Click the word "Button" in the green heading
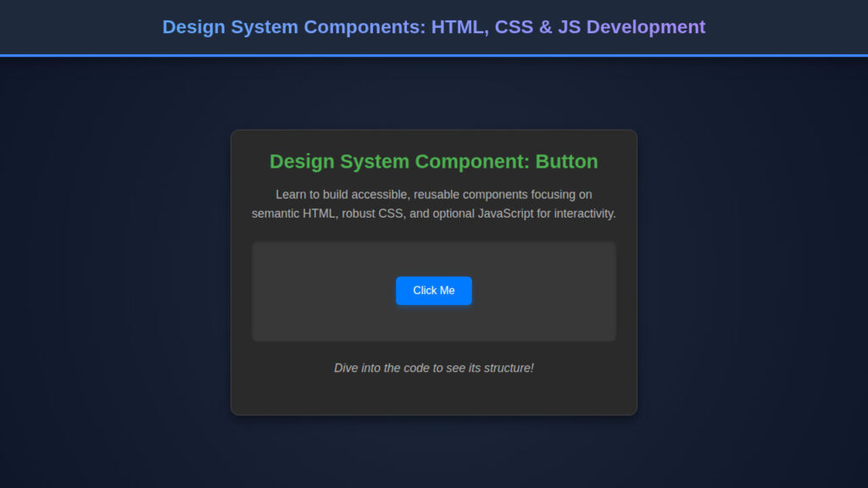The image size is (868, 488). [566, 161]
